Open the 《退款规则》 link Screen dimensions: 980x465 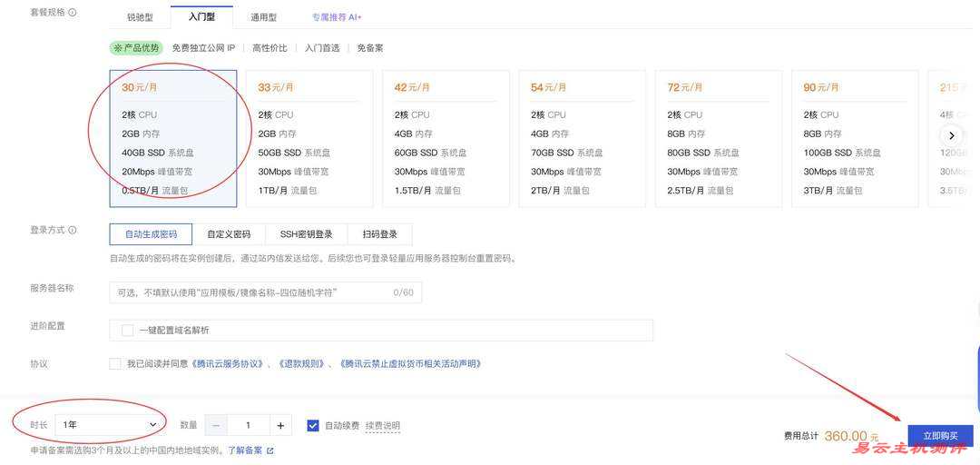click(x=302, y=363)
